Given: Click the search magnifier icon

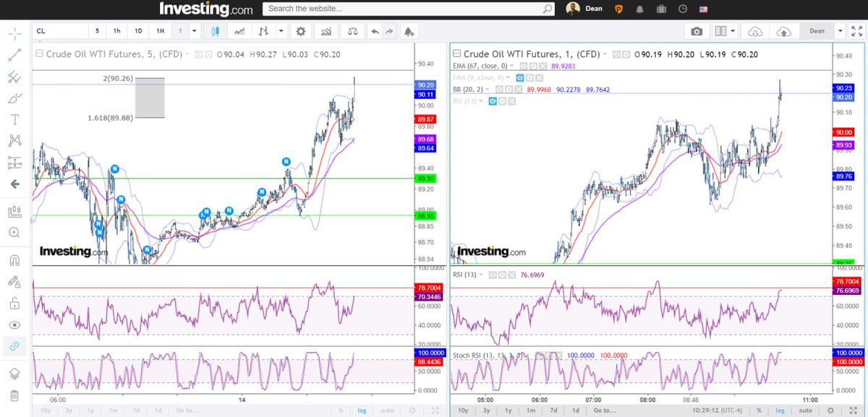Looking at the screenshot, I should (x=548, y=9).
